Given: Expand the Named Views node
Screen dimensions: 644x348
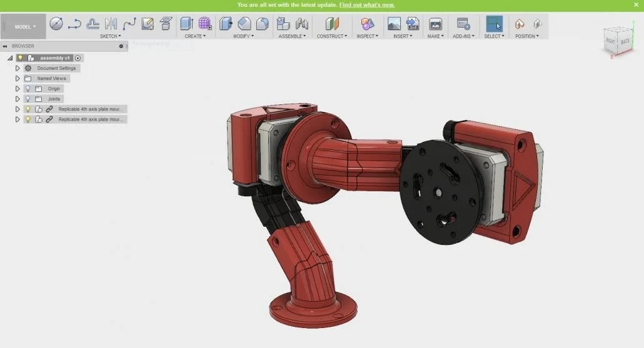Looking at the screenshot, I should point(18,78).
